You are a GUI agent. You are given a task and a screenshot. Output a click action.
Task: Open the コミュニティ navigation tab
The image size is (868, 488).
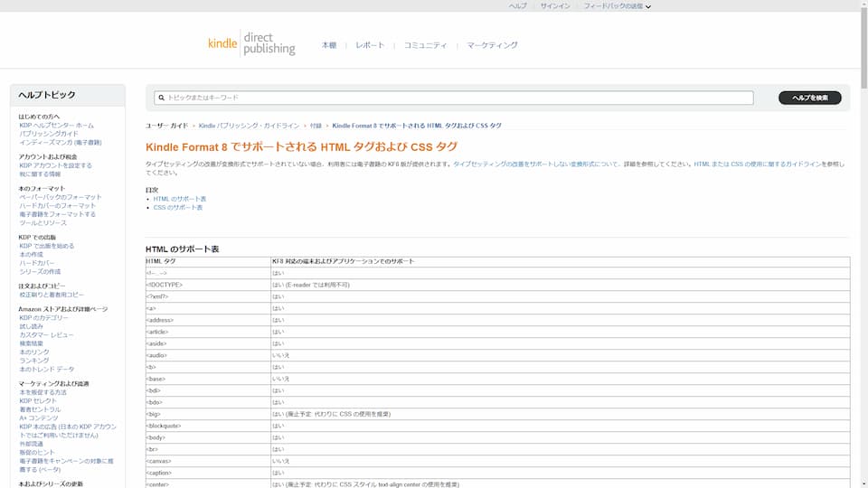tap(425, 45)
